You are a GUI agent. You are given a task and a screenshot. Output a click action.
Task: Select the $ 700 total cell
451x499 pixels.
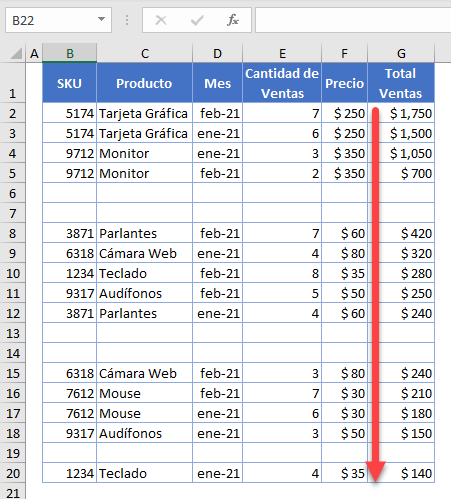click(x=401, y=173)
